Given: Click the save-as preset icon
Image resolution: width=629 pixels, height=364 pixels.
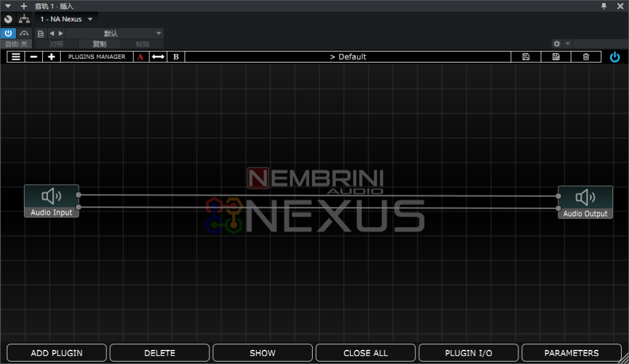Looking at the screenshot, I should (x=556, y=57).
